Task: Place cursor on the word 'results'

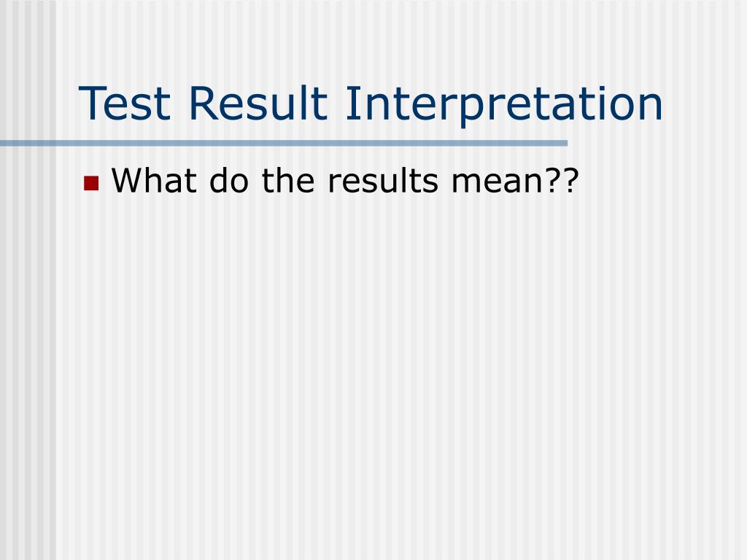Action: coord(382,181)
